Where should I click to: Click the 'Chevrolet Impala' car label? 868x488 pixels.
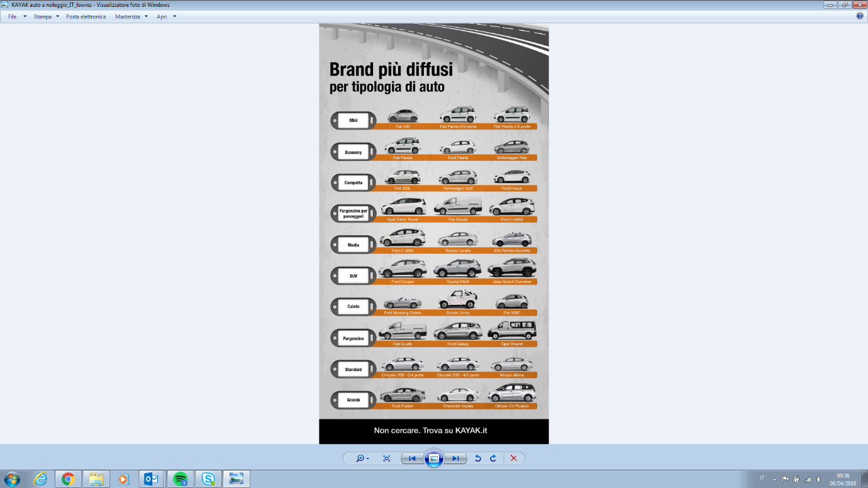tap(458, 406)
